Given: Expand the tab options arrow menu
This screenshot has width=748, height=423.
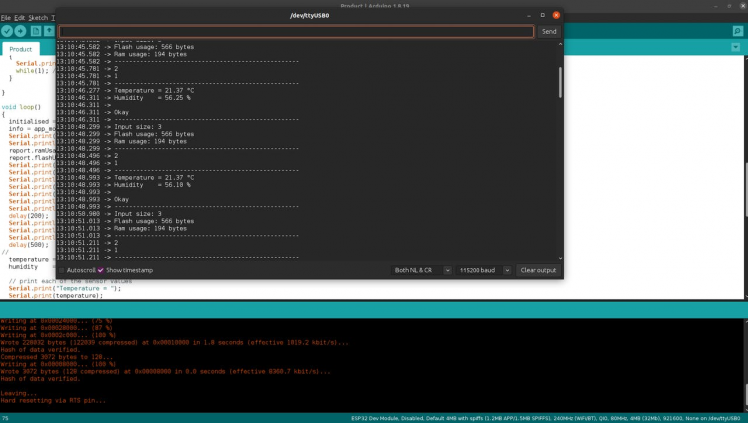Looking at the screenshot, I should pyautogui.click(x=738, y=49).
